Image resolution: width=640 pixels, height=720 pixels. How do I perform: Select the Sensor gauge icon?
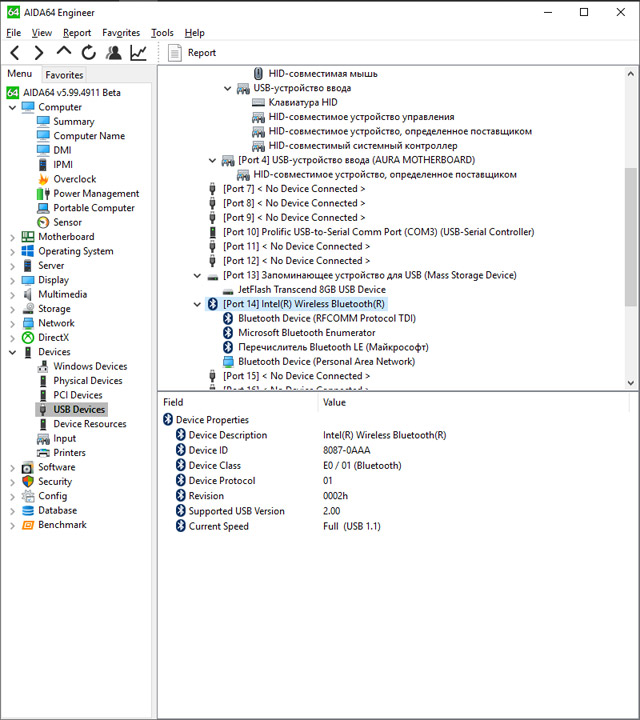[43, 222]
